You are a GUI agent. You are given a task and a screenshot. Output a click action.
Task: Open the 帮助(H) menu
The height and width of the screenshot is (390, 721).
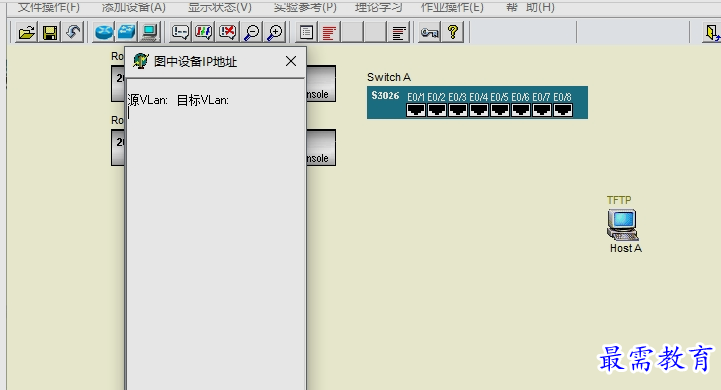click(530, 7)
